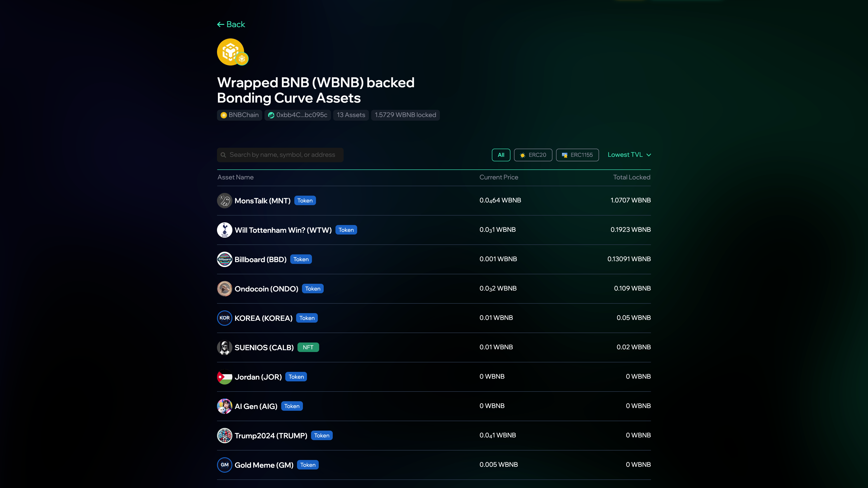Screen dimensions: 868x488
Task: Toggle the All assets filter
Action: [x=501, y=155]
